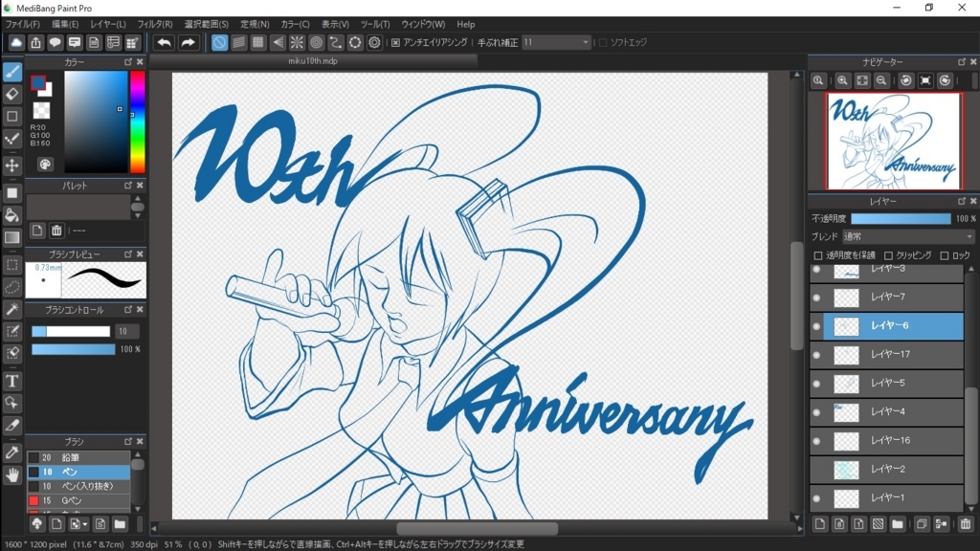Select the Move tool
This screenshot has width=980, height=551.
click(x=11, y=165)
